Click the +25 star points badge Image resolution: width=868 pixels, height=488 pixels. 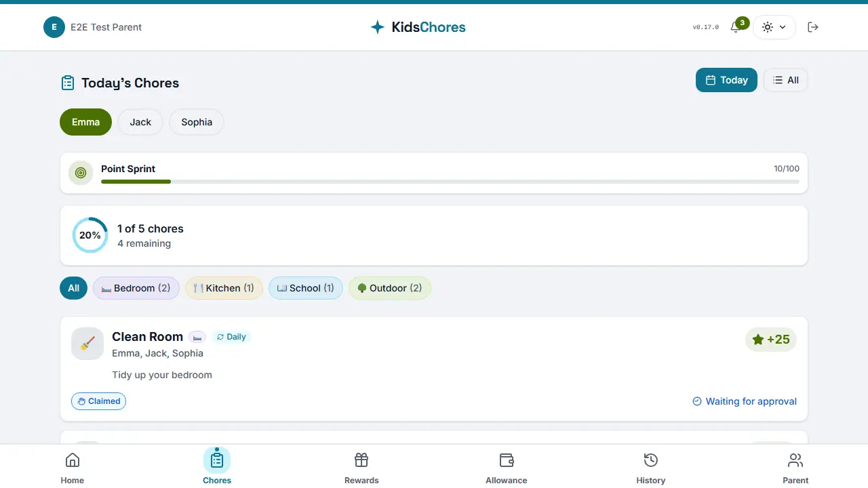tap(771, 340)
